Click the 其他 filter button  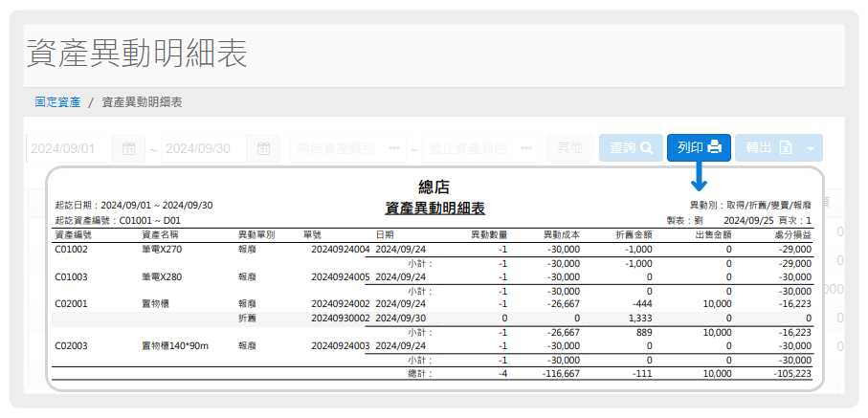[x=569, y=148]
